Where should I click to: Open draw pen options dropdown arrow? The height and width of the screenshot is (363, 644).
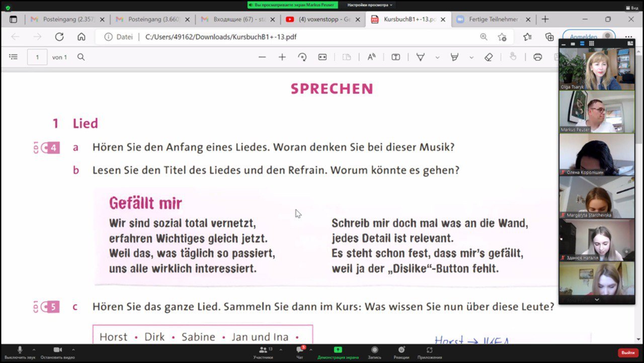point(437,57)
